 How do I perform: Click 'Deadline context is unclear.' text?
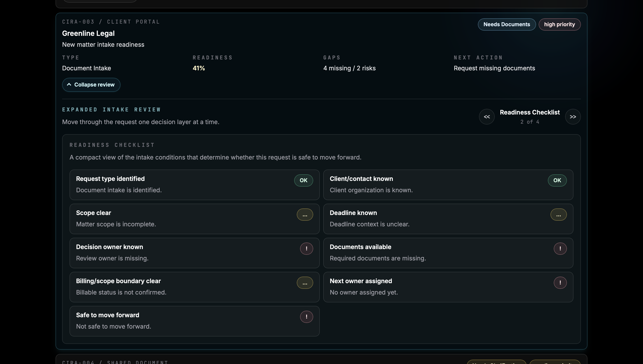370,224
